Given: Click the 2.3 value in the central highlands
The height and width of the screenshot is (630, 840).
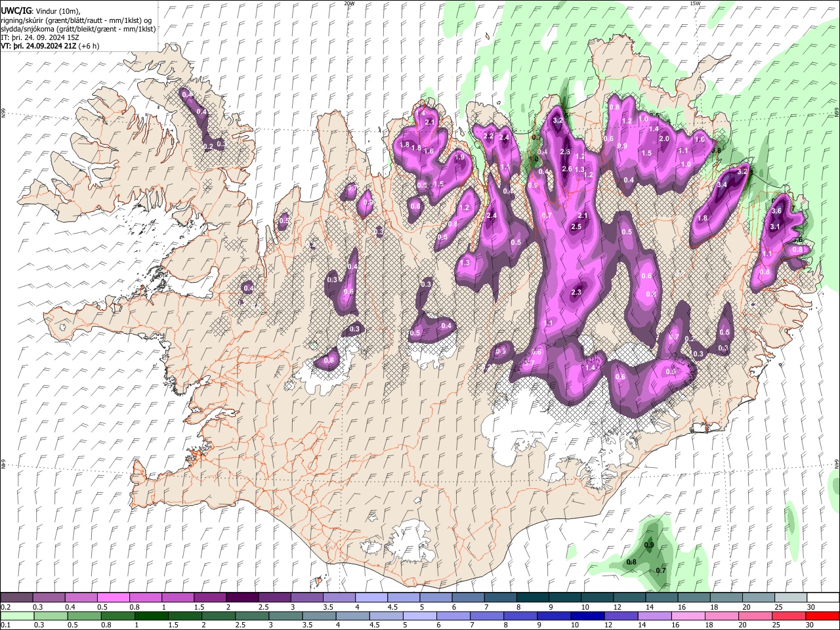Looking at the screenshot, I should 577,293.
